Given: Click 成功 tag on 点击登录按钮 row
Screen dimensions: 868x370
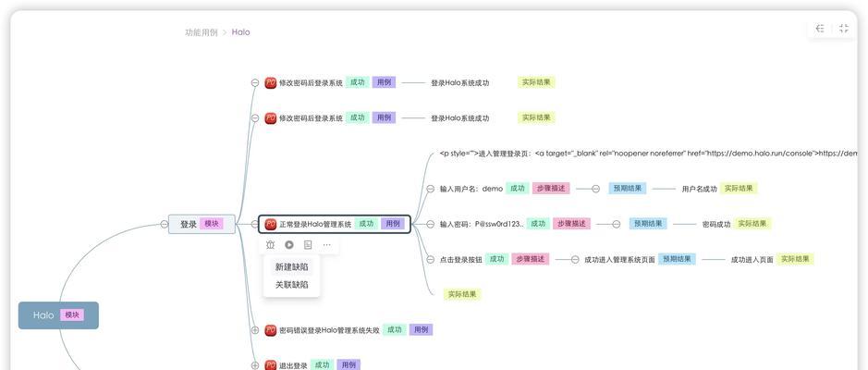Looking at the screenshot, I should click(496, 259).
